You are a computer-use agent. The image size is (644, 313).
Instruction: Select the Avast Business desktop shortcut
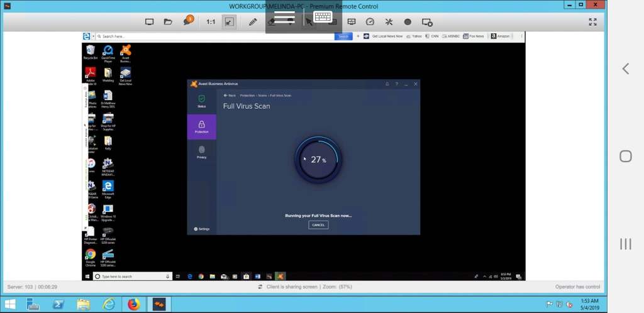pos(125,53)
